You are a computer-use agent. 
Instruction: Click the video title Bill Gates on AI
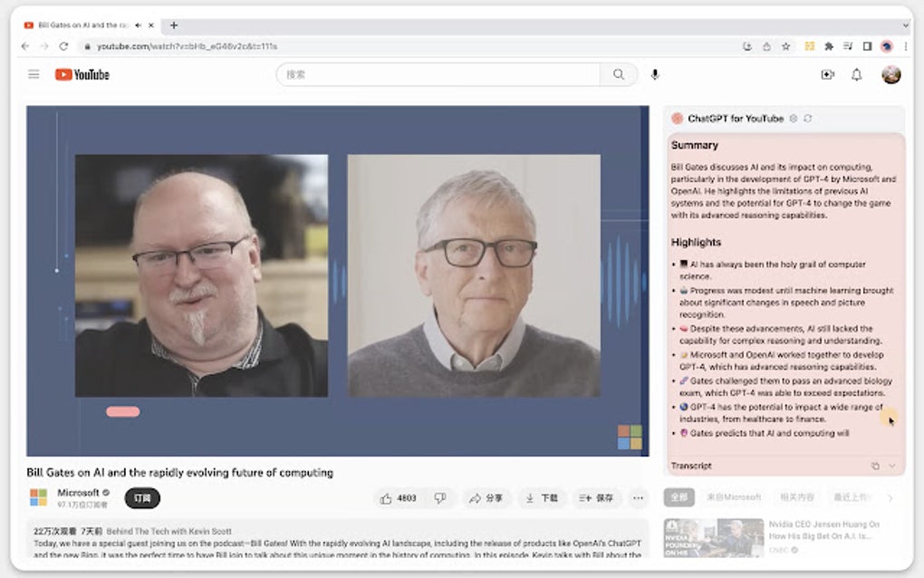[179, 473]
